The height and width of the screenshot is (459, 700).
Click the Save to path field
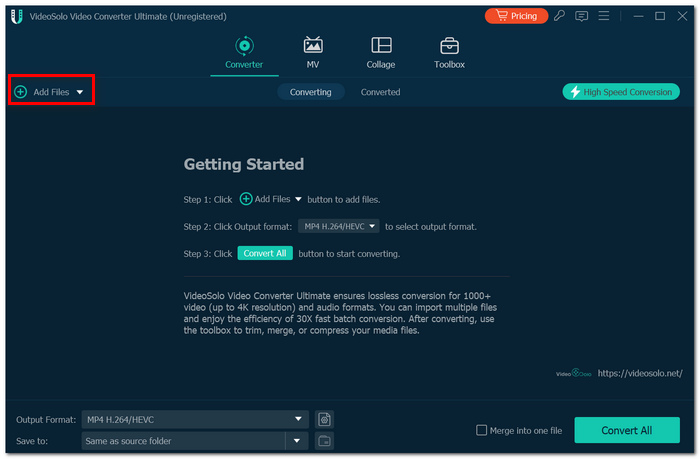[x=183, y=441]
